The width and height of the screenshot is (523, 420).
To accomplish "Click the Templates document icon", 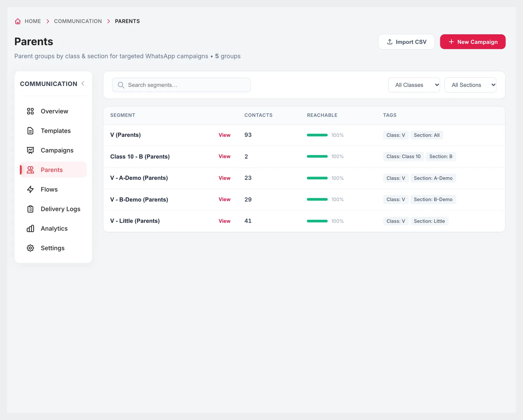I will click(x=30, y=131).
